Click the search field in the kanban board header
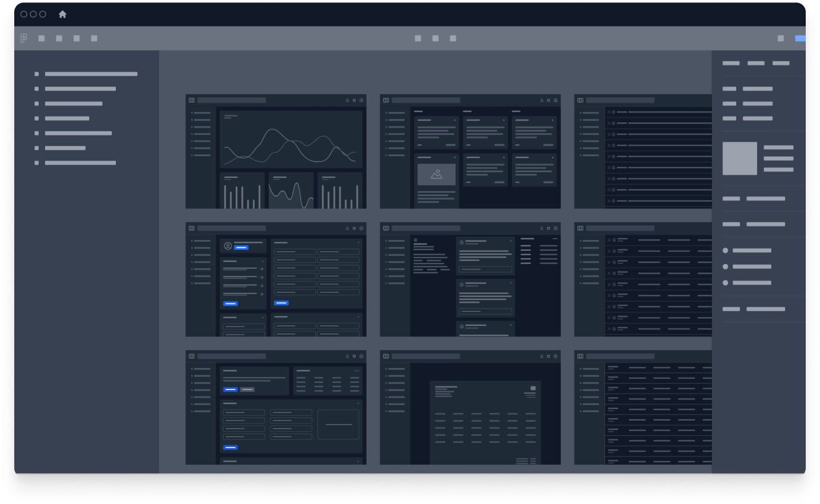 point(426,100)
